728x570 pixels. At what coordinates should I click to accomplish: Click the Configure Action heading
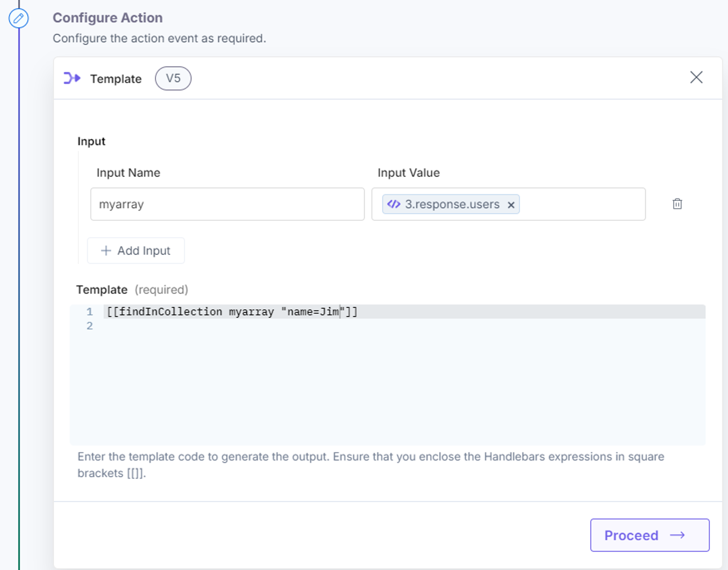[x=108, y=18]
